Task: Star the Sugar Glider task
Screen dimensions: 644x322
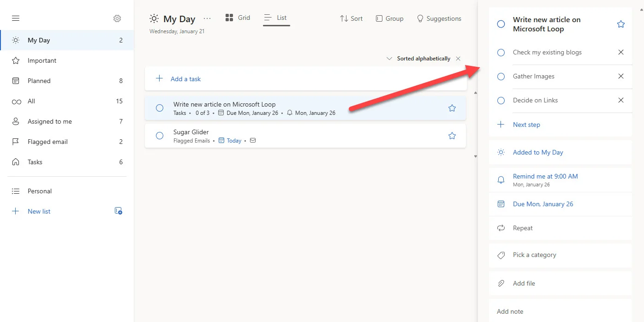Action: [x=452, y=136]
